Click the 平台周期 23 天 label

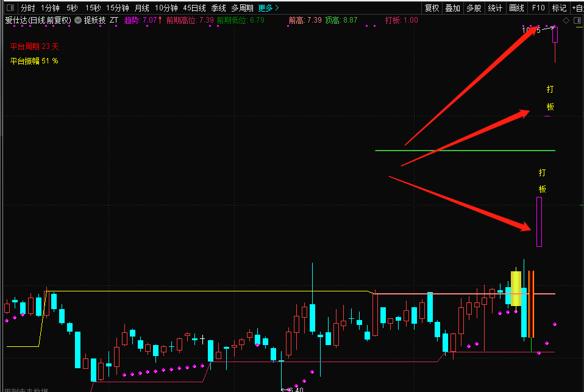point(34,46)
